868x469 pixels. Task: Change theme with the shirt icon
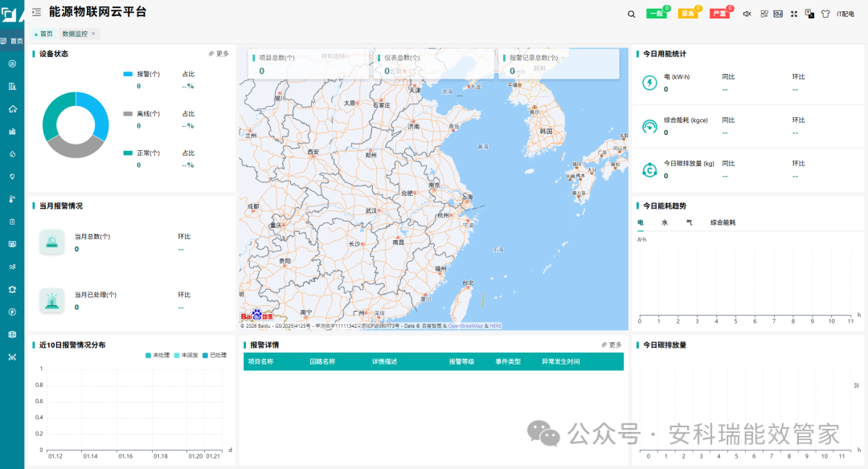pos(825,14)
